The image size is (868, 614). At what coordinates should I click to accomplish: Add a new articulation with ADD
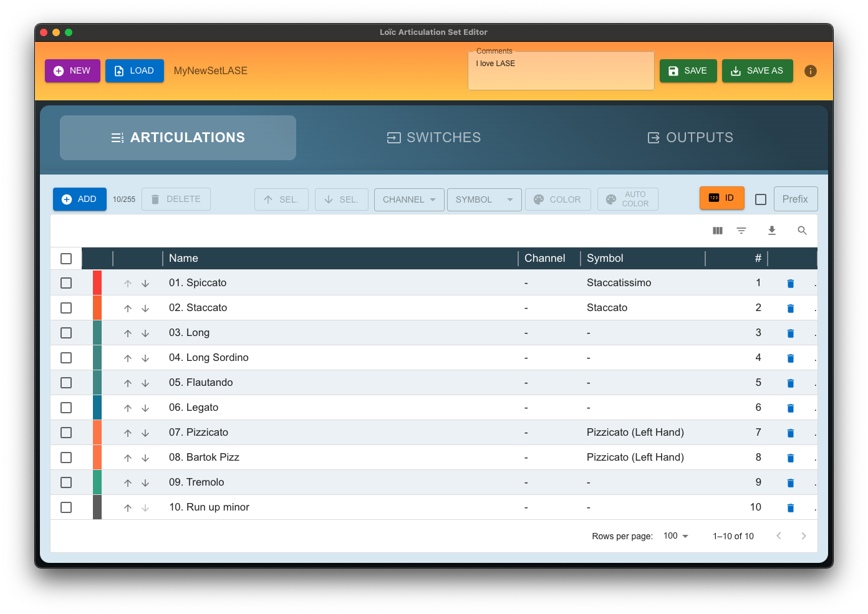(x=80, y=199)
